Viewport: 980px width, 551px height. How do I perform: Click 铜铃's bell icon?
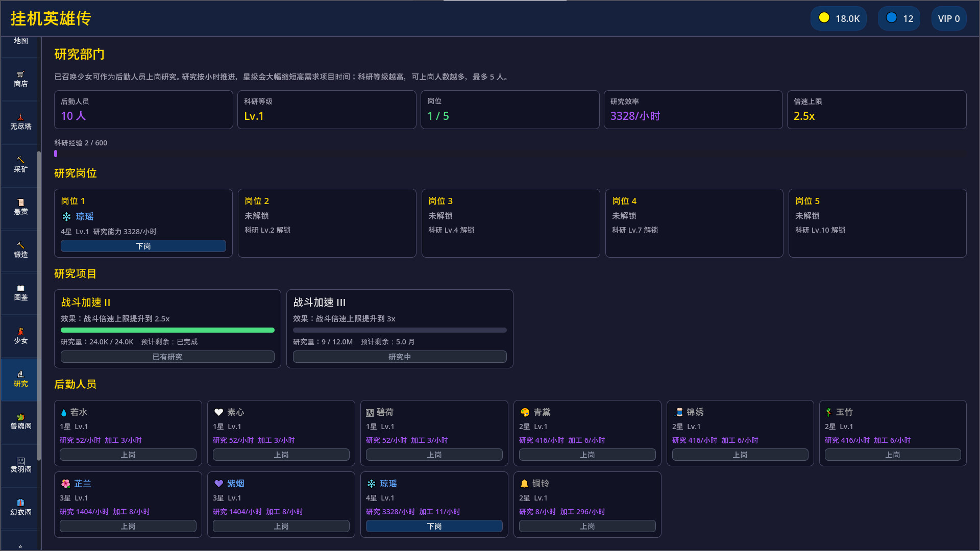(x=524, y=484)
